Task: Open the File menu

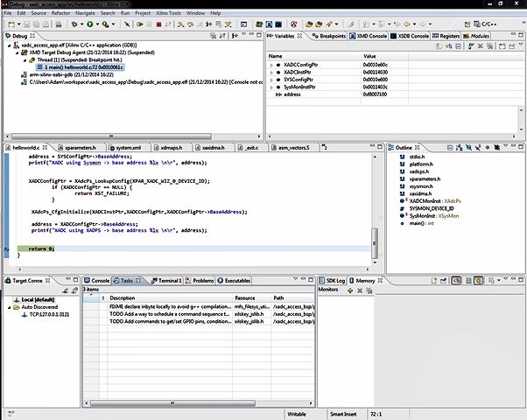Action: click(7, 13)
